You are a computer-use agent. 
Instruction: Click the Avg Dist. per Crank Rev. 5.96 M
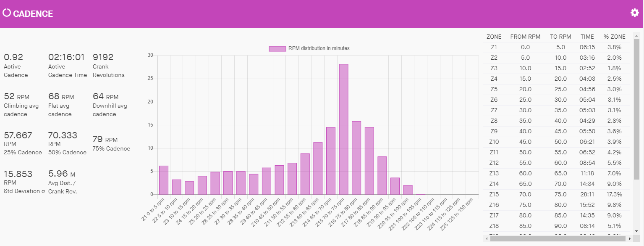tap(62, 174)
